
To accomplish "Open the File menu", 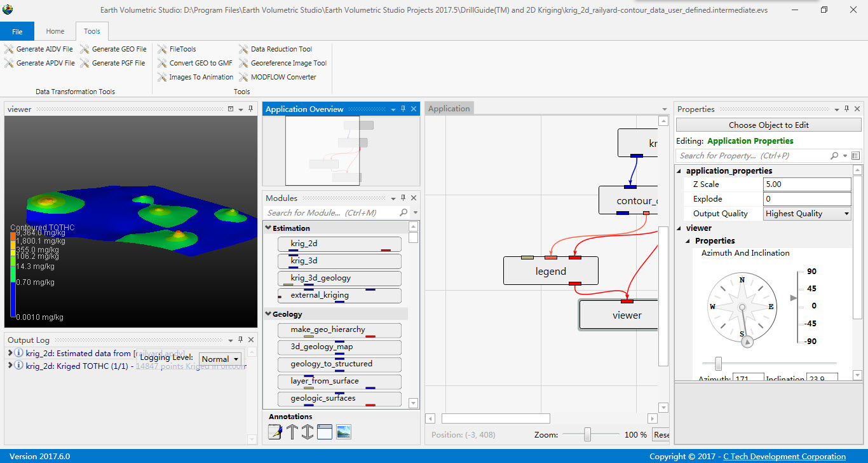I will 17,31.
